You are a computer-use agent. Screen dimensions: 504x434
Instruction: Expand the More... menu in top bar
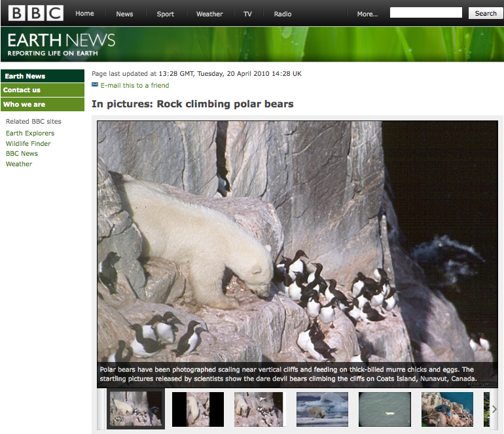(367, 14)
